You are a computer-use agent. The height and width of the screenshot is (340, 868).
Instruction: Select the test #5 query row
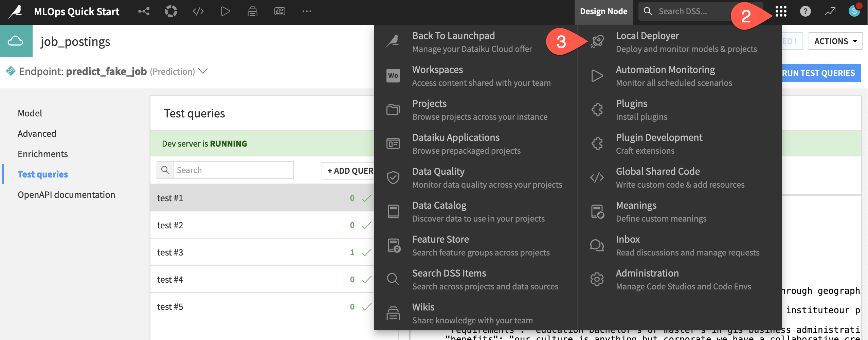(x=263, y=306)
